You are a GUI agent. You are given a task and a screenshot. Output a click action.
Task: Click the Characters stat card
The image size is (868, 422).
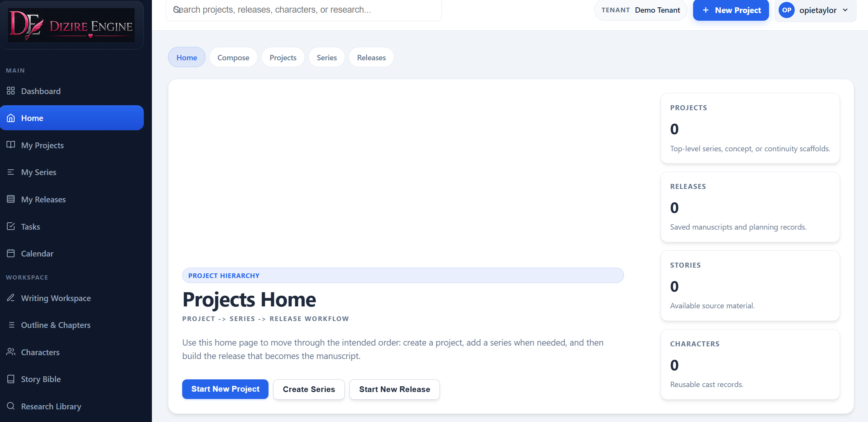pos(750,364)
